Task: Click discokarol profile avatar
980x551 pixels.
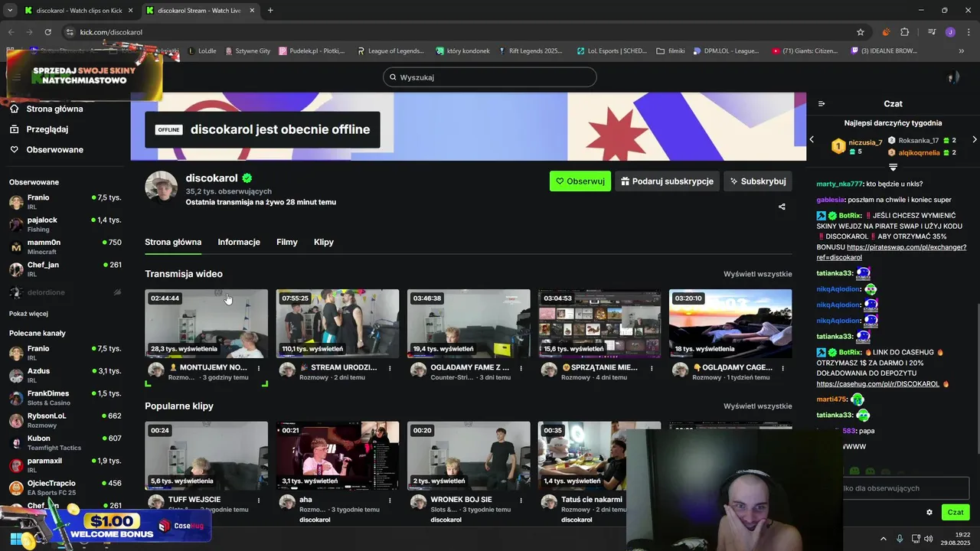Action: click(162, 187)
